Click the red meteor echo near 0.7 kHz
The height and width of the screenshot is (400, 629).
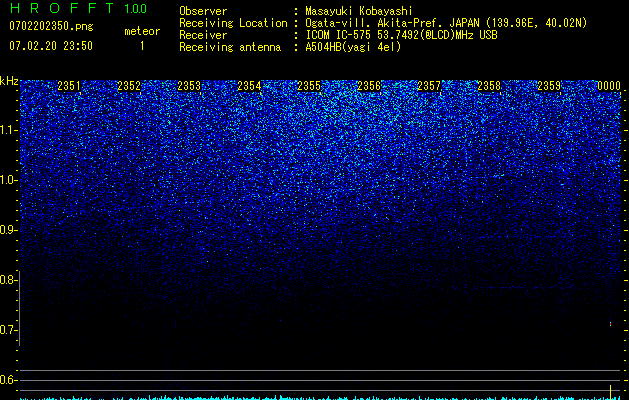click(610, 323)
